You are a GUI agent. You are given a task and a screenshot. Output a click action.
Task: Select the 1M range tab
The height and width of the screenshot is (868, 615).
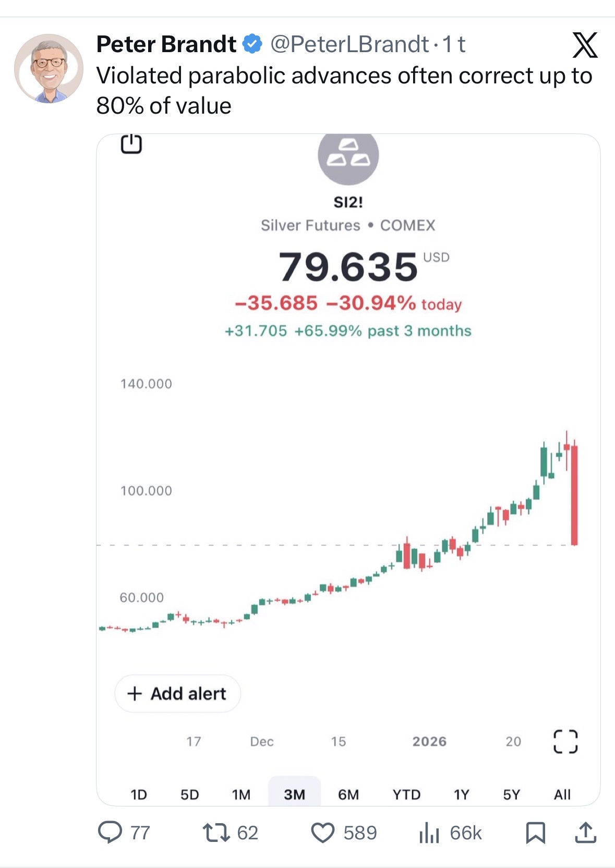point(241,794)
